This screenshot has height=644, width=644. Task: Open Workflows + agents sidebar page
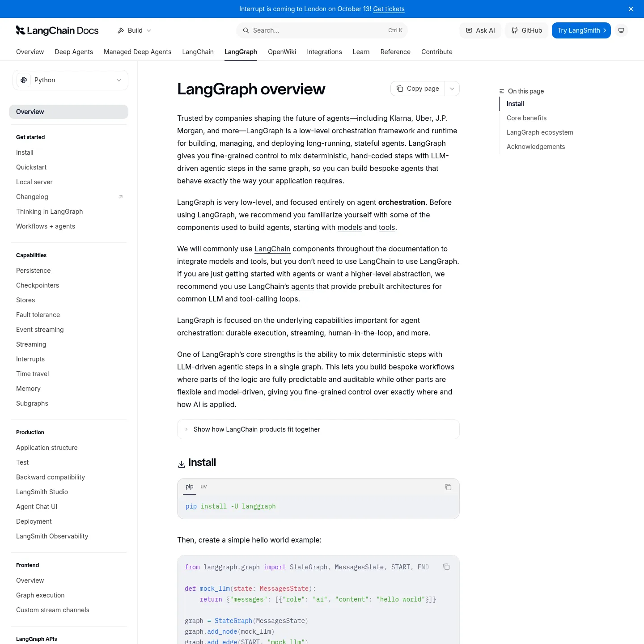pyautogui.click(x=46, y=226)
